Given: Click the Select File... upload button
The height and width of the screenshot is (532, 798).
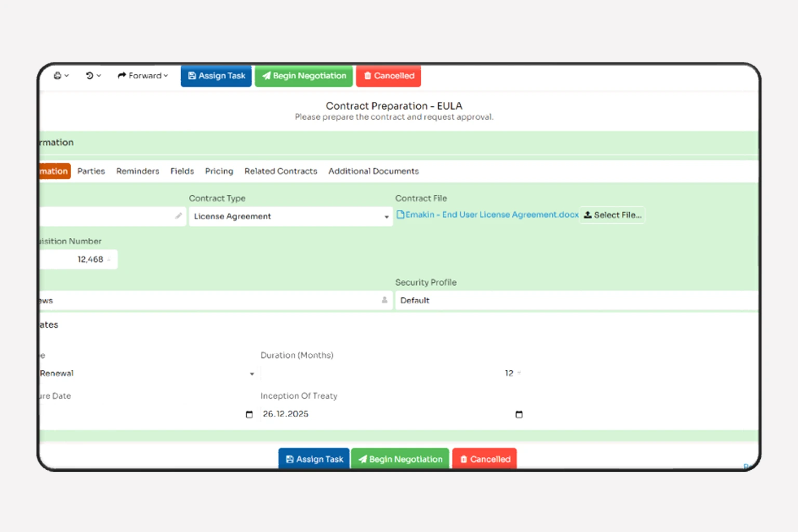Looking at the screenshot, I should click(613, 215).
